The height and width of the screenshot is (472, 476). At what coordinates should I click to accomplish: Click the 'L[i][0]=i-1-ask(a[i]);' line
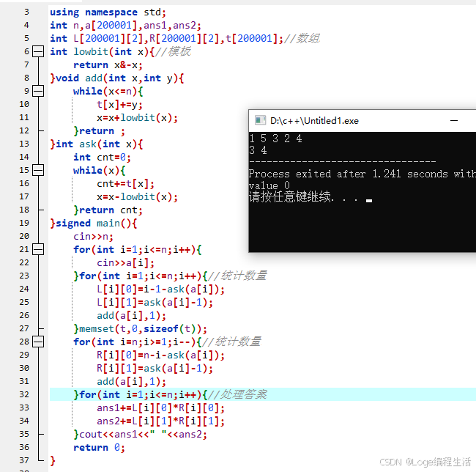[160, 290]
